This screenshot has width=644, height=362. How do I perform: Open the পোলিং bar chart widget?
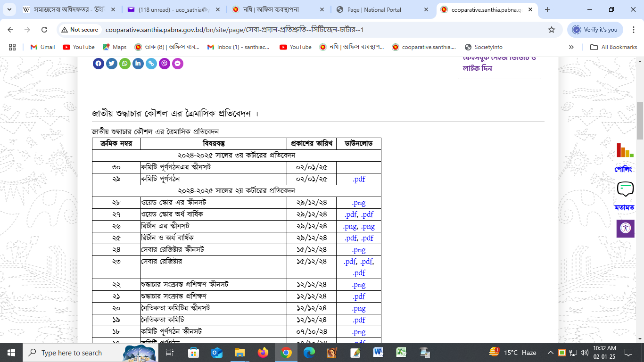(625, 151)
